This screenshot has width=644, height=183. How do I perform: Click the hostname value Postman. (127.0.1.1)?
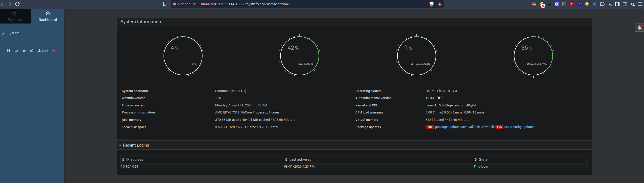[231, 91]
